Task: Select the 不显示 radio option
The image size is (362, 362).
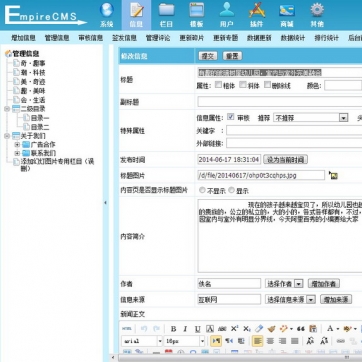Action: pyautogui.click(x=202, y=190)
